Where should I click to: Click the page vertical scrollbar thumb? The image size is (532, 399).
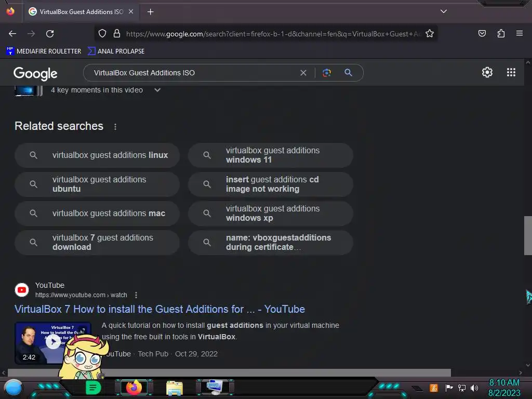(x=528, y=235)
